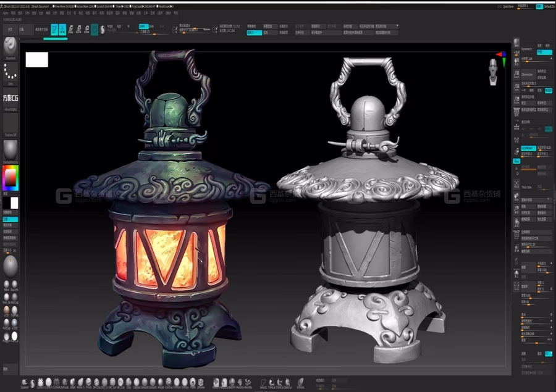This screenshot has height=392, width=556.
Task: Expand the arrow beside custom toolbar buttons
Action: 397,26
